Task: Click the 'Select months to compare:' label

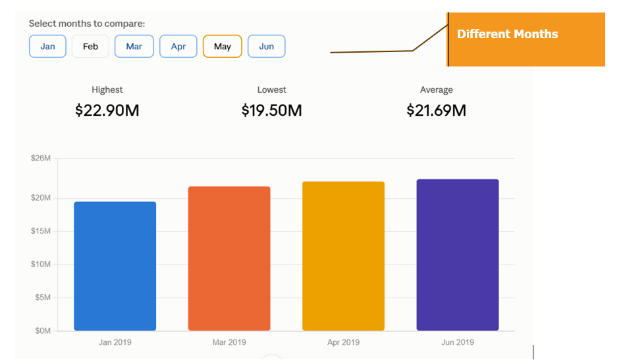Action: tap(87, 24)
